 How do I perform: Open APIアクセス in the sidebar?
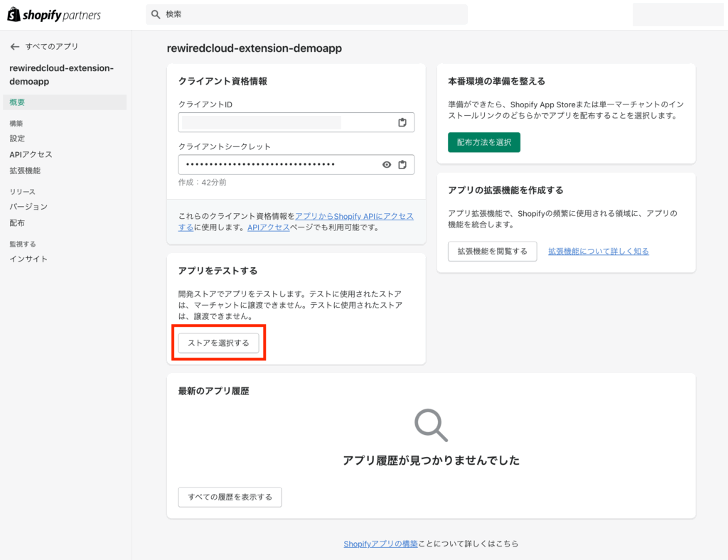31,154
